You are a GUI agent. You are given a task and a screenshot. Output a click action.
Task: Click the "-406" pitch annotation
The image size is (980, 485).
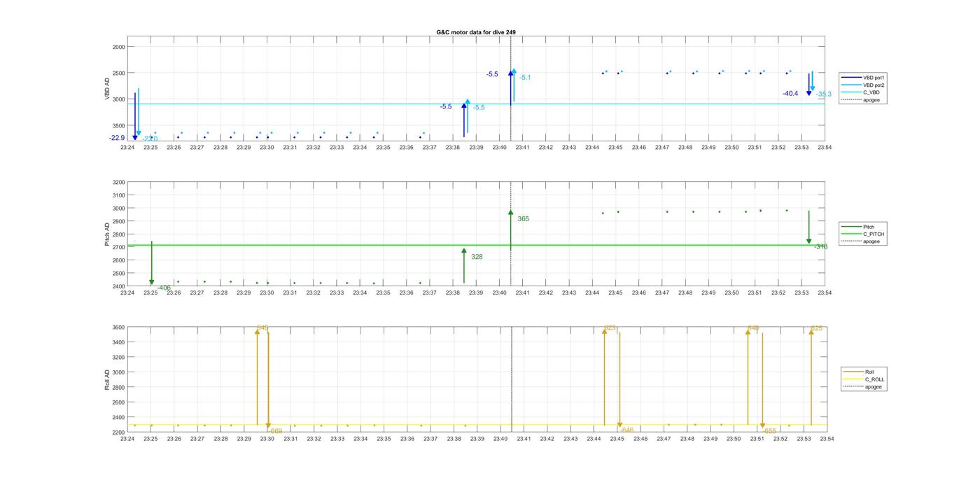click(x=164, y=288)
